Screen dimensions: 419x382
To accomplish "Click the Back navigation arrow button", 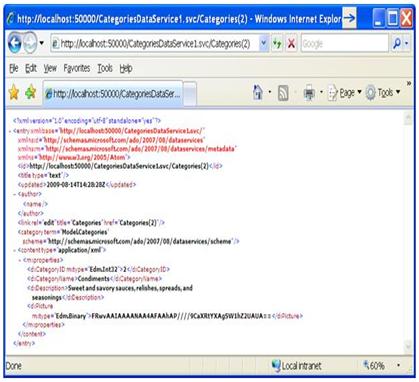I will [x=15, y=43].
